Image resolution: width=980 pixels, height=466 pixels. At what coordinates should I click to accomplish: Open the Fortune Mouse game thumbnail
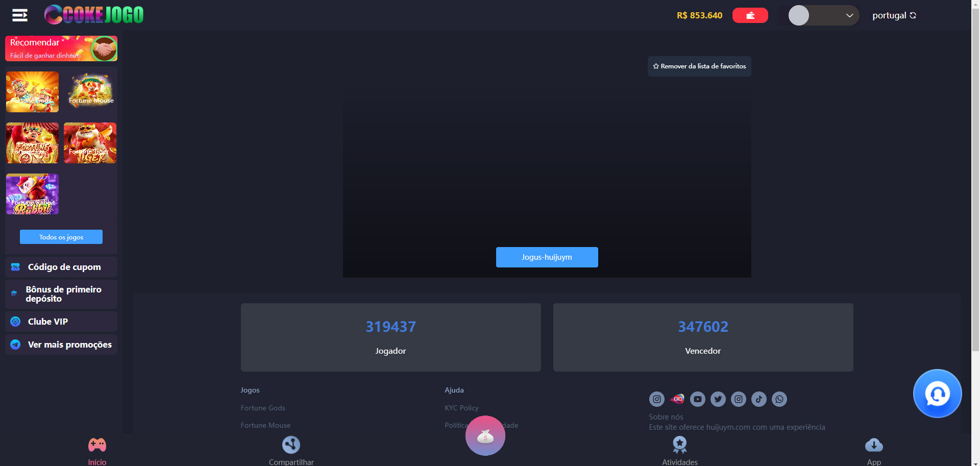pyautogui.click(x=90, y=92)
